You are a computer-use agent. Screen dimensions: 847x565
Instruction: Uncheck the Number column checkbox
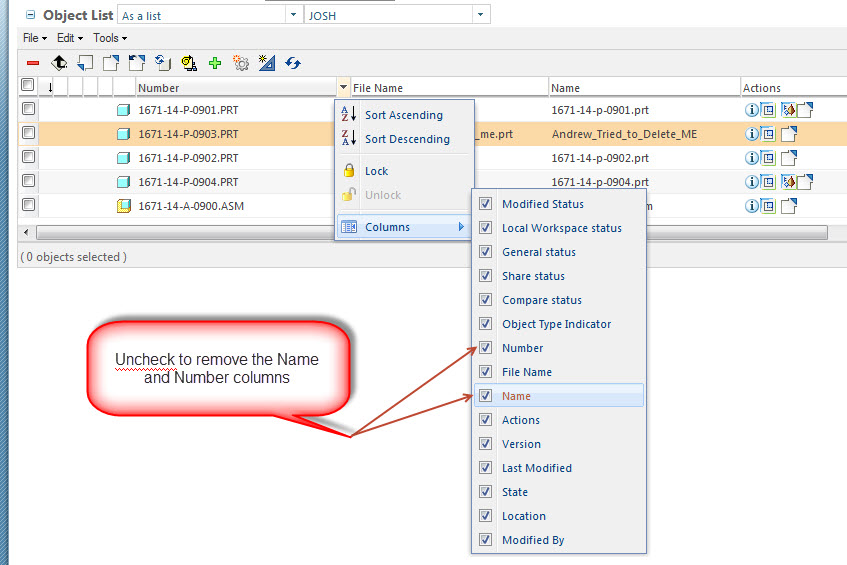[x=486, y=348]
